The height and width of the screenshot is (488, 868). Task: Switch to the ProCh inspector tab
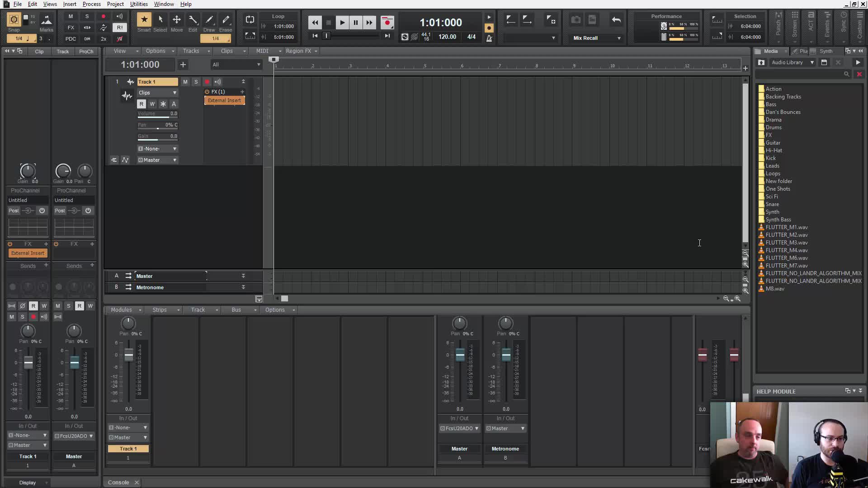pos(86,52)
